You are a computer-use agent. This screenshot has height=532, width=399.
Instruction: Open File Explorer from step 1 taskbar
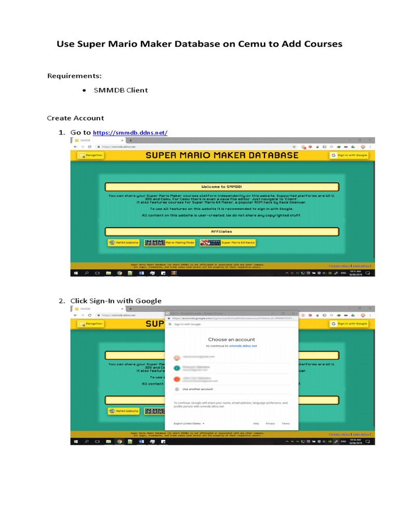[109, 273]
